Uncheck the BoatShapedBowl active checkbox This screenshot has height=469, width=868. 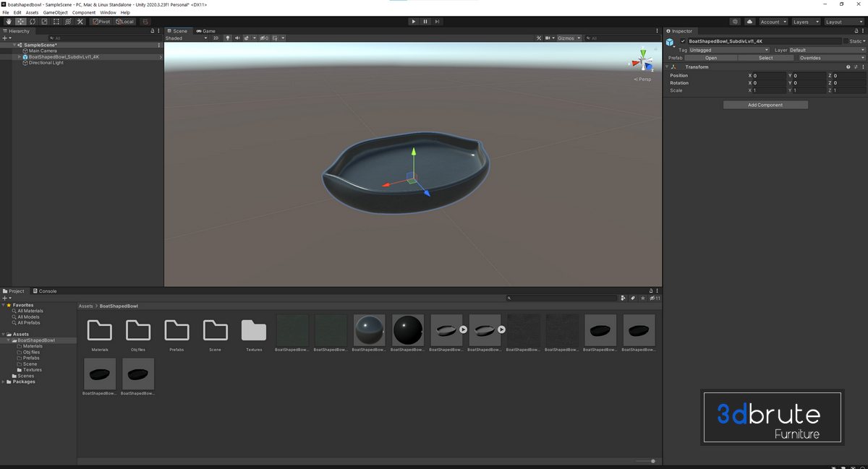pyautogui.click(x=683, y=41)
